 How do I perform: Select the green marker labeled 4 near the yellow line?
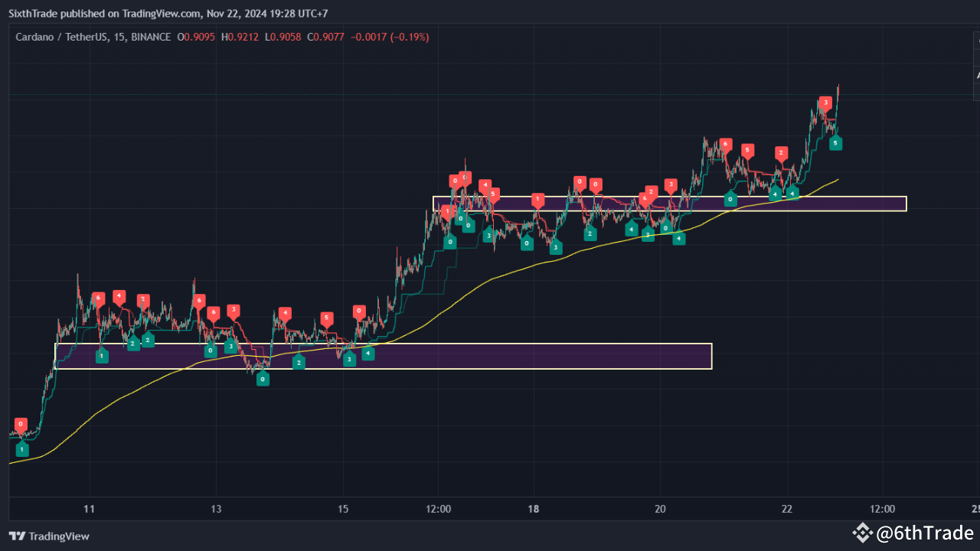coord(792,193)
